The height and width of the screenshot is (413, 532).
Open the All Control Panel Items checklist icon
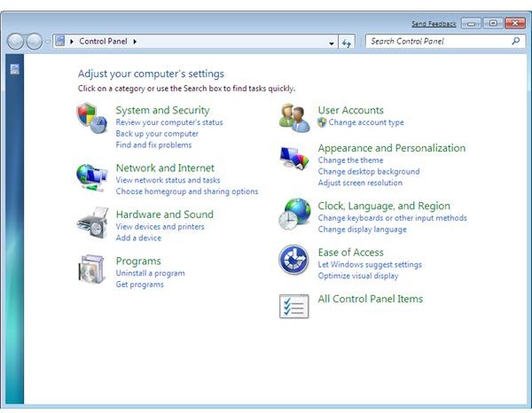coord(293,306)
